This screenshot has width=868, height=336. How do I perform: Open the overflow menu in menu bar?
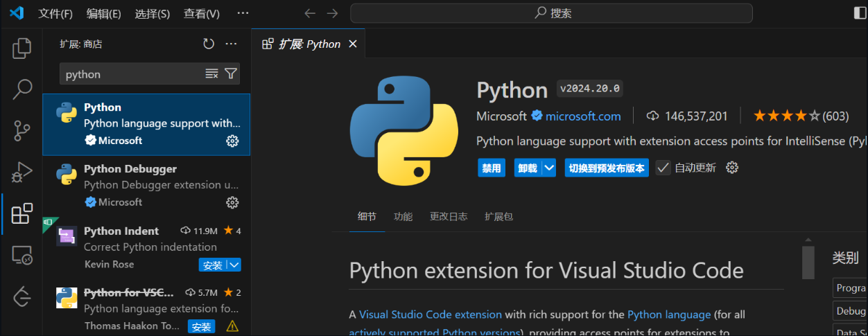(x=243, y=13)
